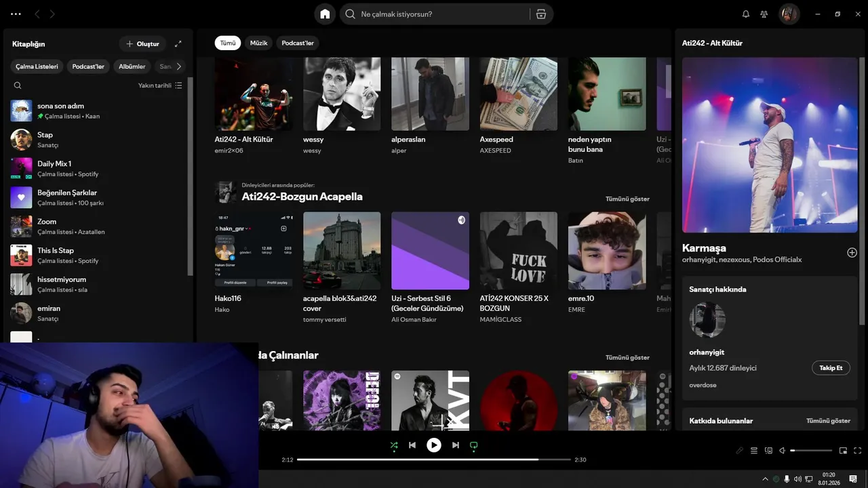
Task: Open This Is Stap playlist
Action: (x=97, y=256)
